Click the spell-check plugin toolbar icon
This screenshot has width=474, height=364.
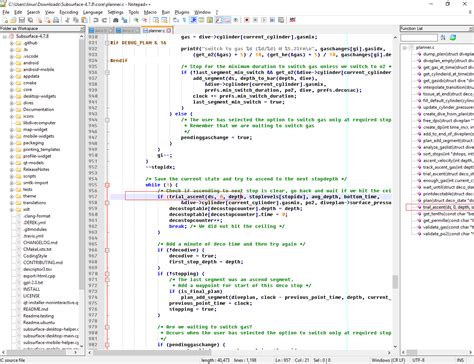[293, 20]
